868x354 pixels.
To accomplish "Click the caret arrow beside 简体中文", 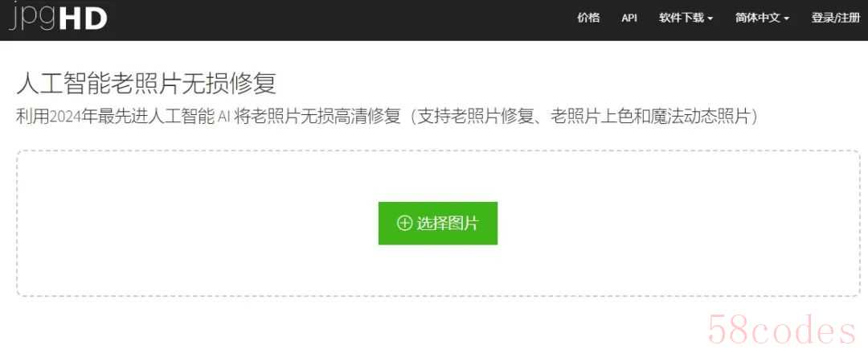I will [x=785, y=19].
